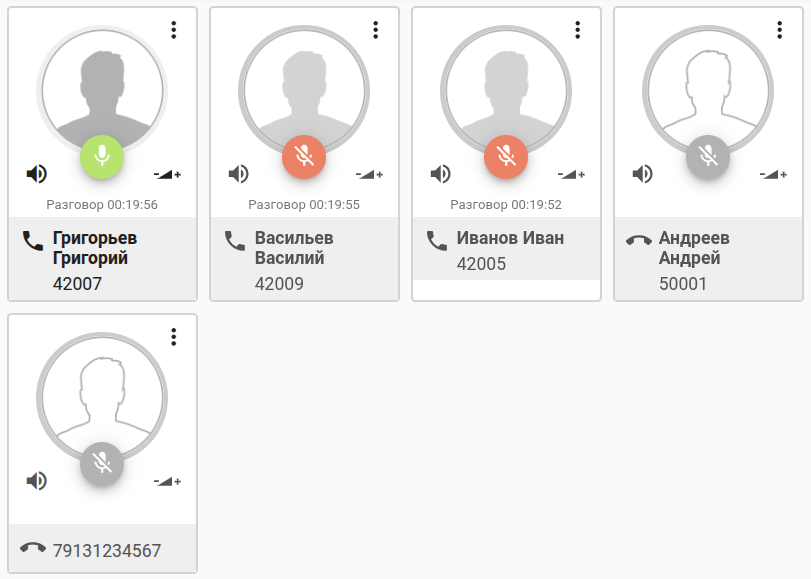Screen dimensions: 811x579
Task: Click speaker icon on Васильев Василий card
Action: 239,174
